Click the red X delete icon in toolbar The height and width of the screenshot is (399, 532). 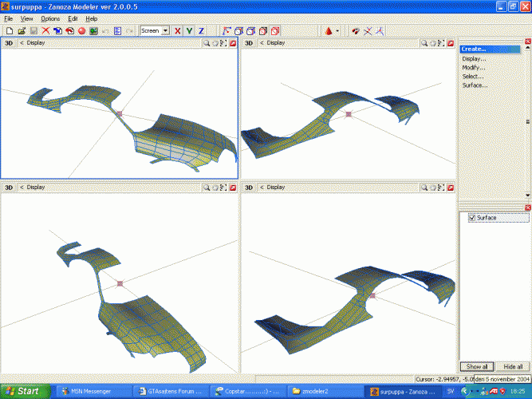[45, 30]
